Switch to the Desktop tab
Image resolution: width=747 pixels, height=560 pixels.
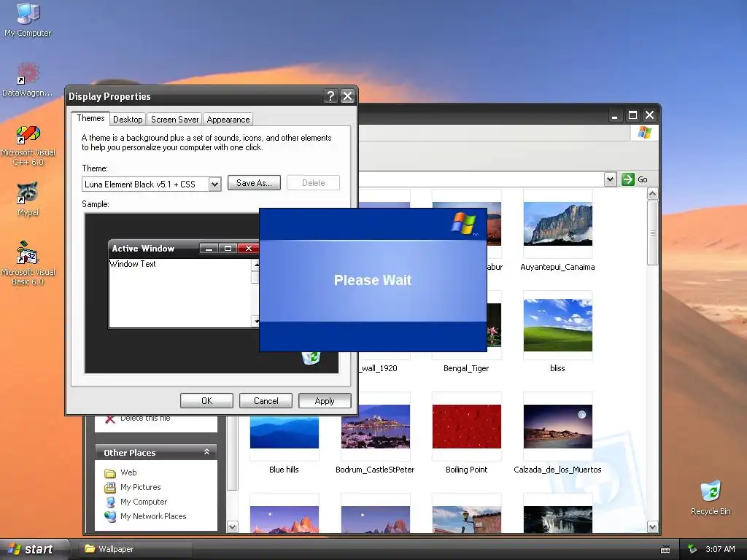[x=128, y=120]
